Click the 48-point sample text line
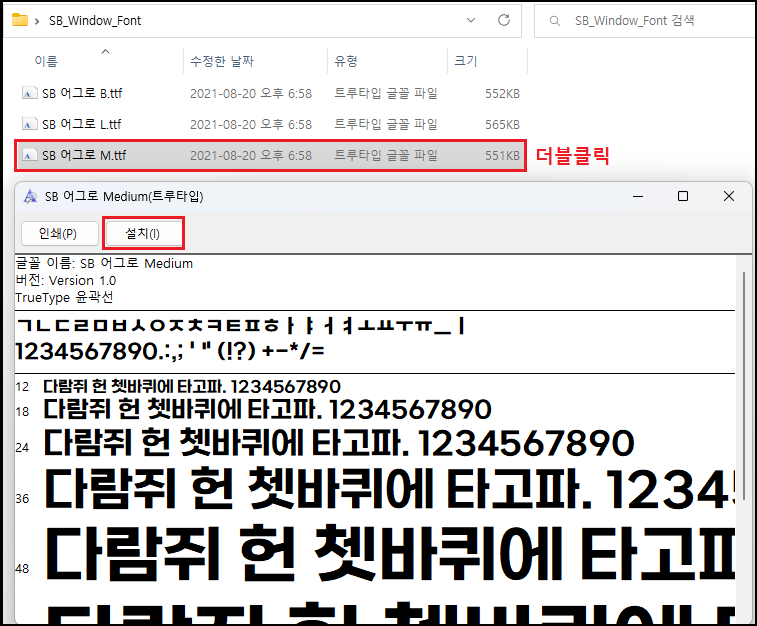Viewport: 757px width, 626px height. pos(390,554)
